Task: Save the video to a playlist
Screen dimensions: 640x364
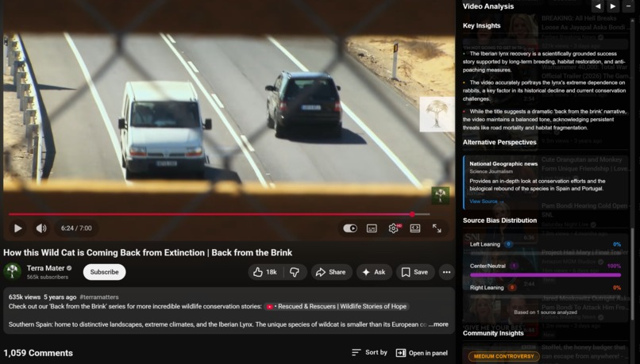Action: [x=414, y=272]
